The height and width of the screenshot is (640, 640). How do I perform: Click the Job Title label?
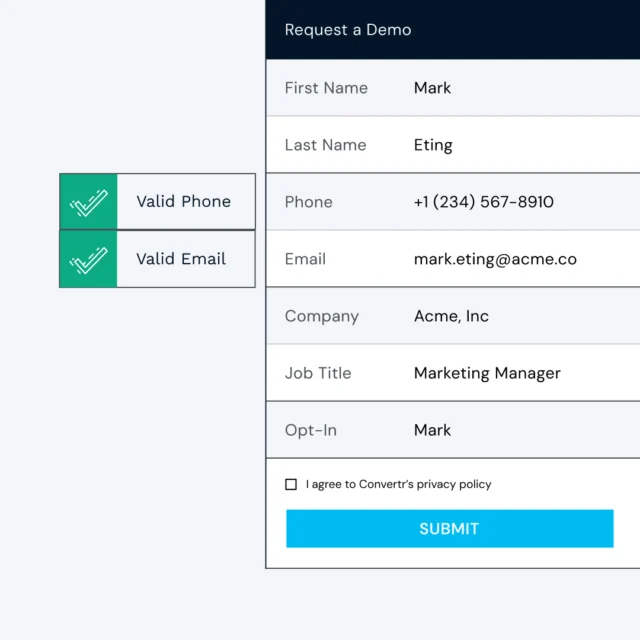tap(318, 373)
